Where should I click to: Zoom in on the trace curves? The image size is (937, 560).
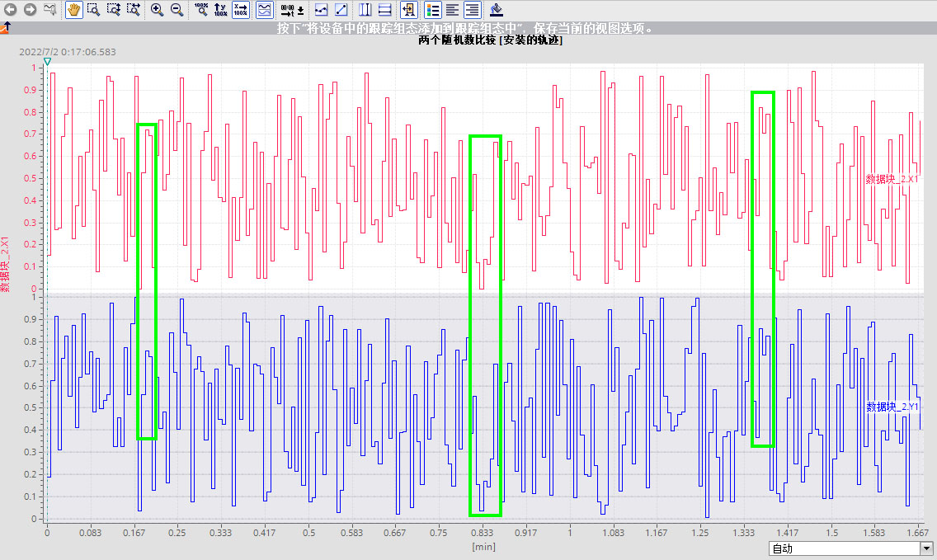(157, 10)
